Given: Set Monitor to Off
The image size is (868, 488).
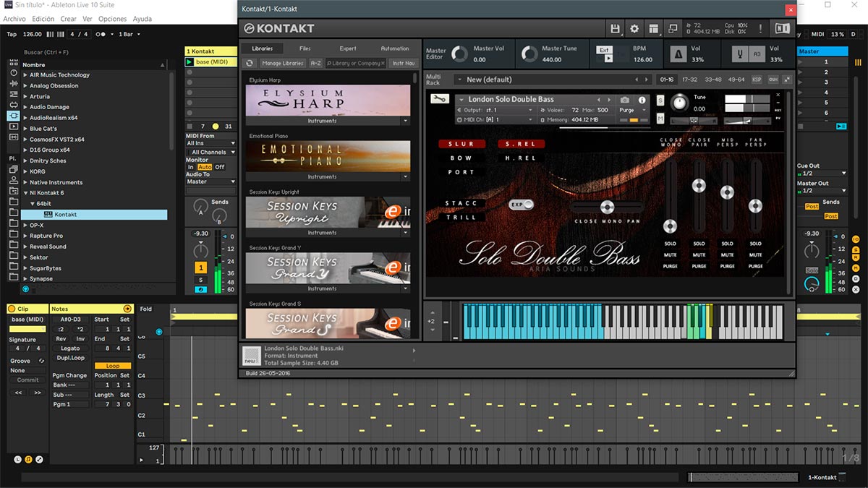Looking at the screenshot, I should 220,167.
